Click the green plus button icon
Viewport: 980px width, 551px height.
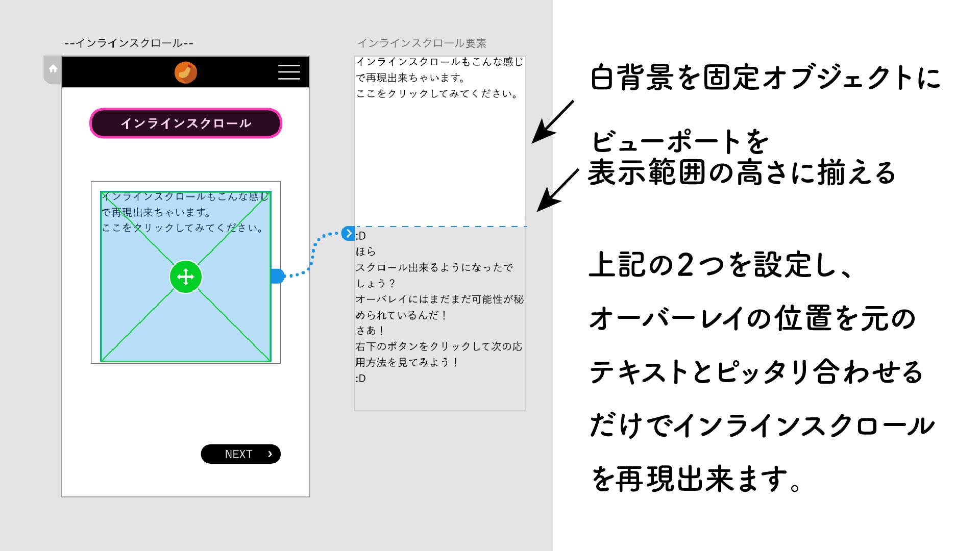pyautogui.click(x=185, y=276)
